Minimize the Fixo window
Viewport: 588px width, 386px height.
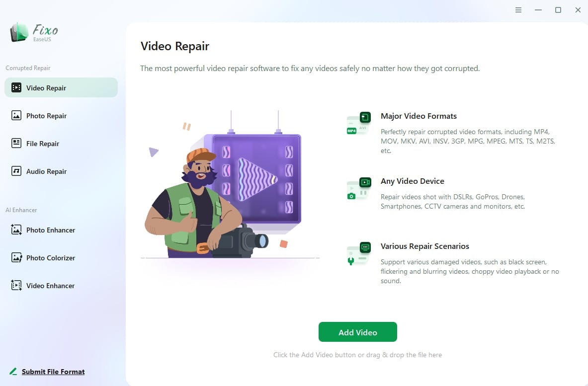pos(538,10)
